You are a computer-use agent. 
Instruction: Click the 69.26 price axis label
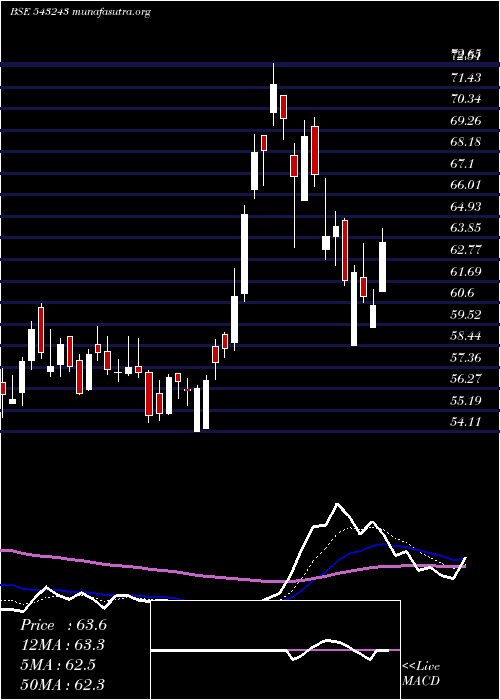pos(466,121)
